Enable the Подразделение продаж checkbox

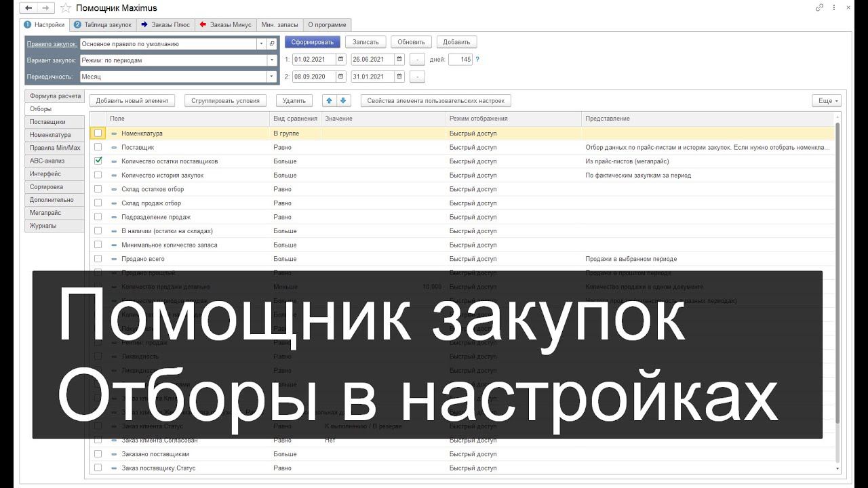[x=98, y=217]
